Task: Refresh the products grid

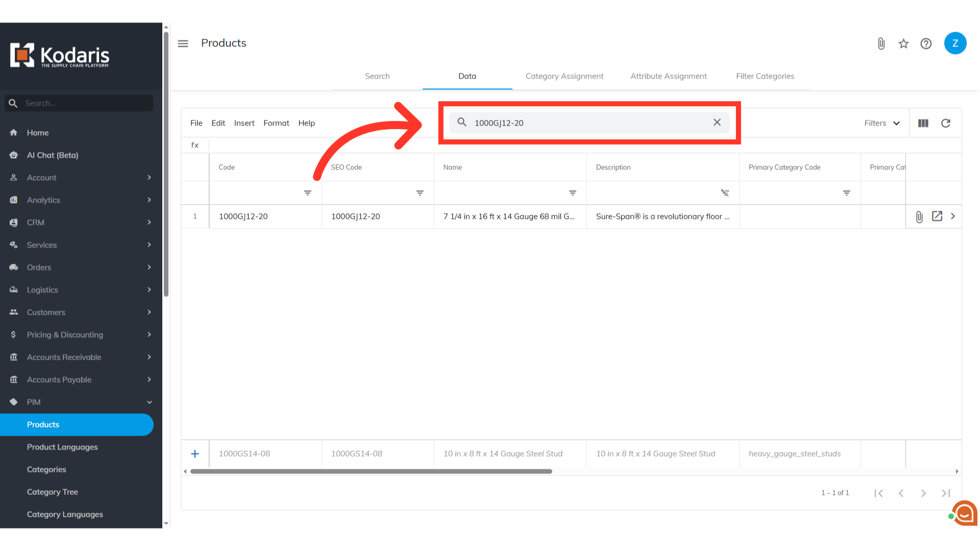Action: click(x=945, y=123)
